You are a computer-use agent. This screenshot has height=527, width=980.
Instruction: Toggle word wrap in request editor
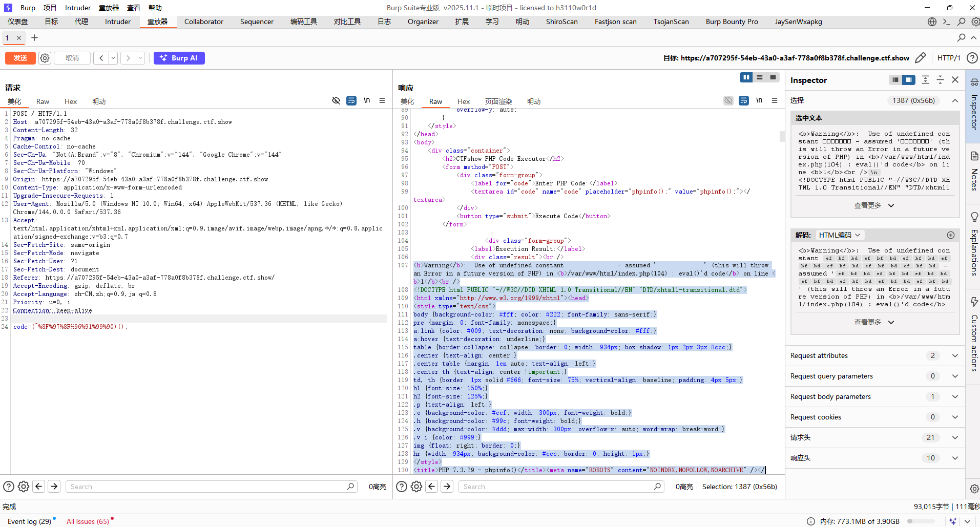tap(351, 100)
